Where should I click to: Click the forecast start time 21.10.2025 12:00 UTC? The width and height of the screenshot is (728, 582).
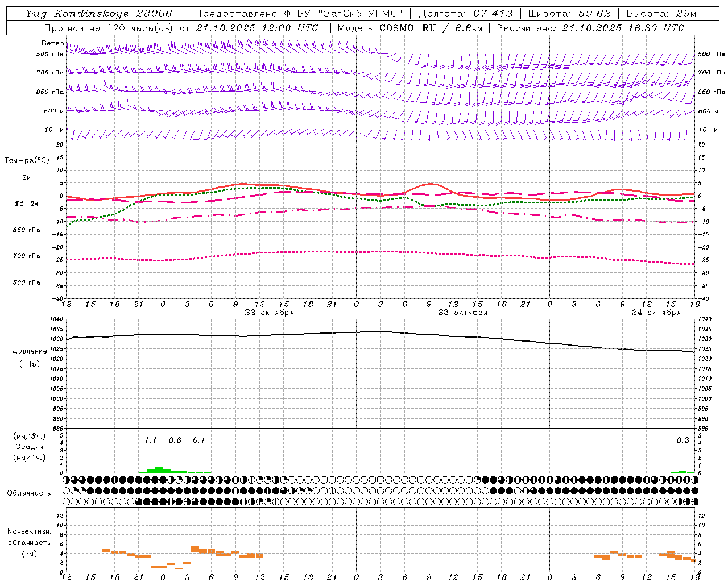coord(257,28)
